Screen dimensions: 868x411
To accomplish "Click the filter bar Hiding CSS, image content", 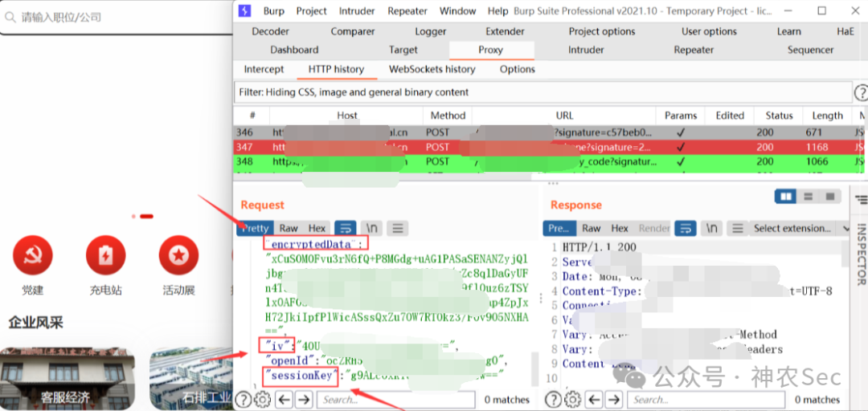I will click(543, 92).
